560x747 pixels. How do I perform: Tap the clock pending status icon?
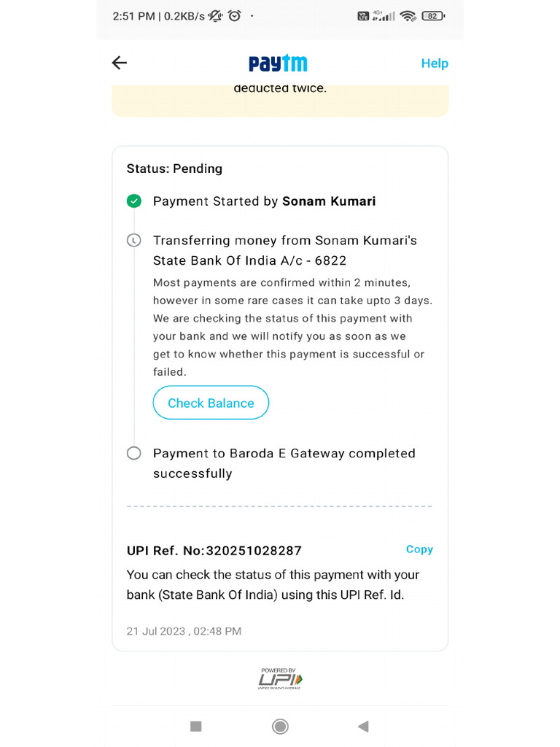134,240
